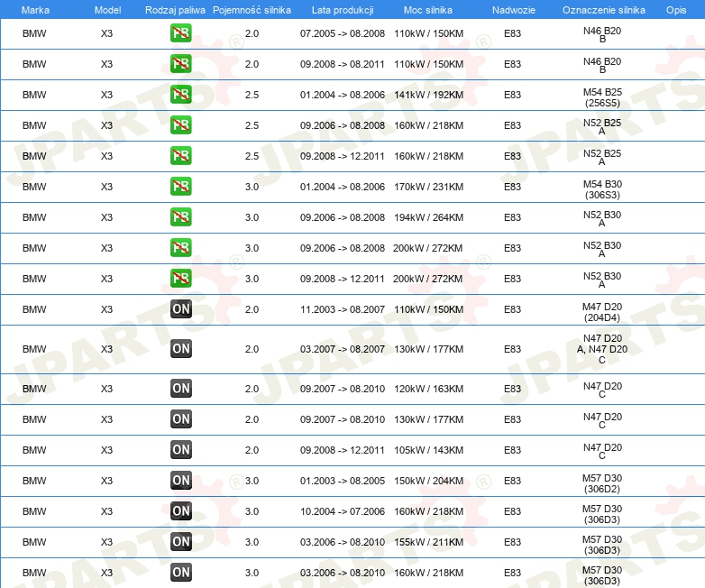Click the petrol icon in the 170kW / 231KM row

point(180,187)
